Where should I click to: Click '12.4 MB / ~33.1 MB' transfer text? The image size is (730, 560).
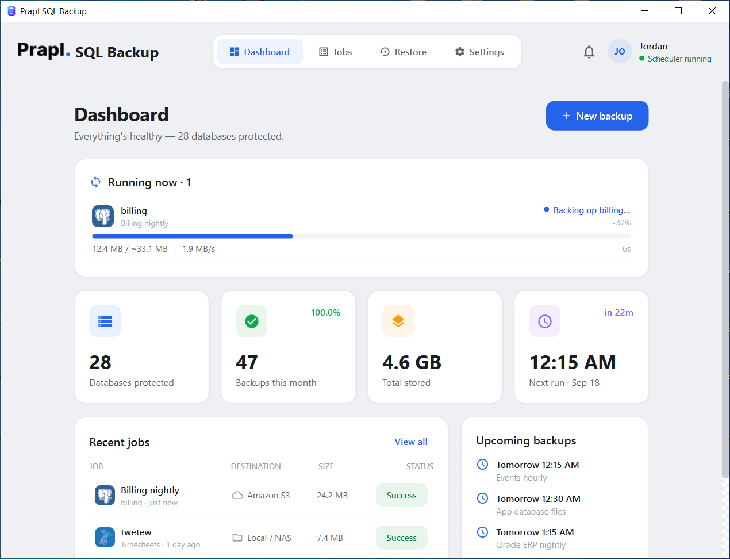click(x=130, y=249)
